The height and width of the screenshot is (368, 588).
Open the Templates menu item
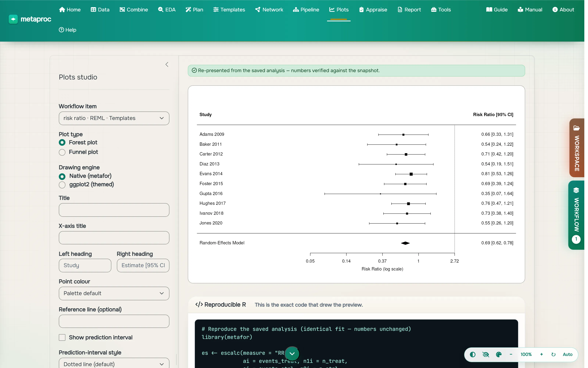pyautogui.click(x=229, y=10)
